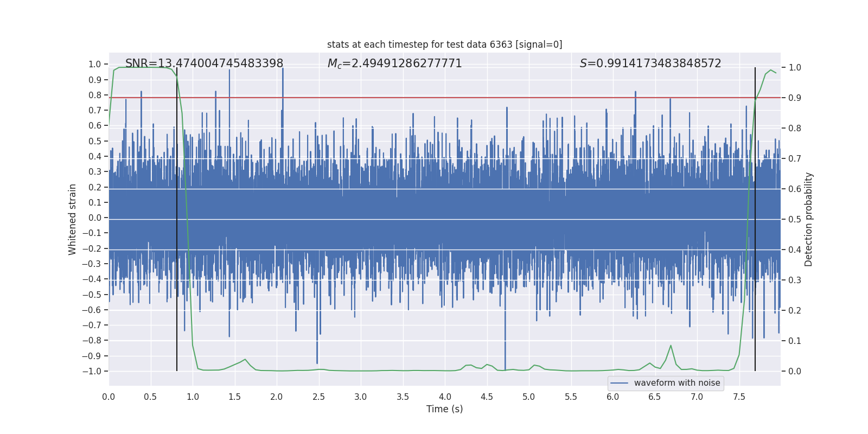
Task: Click the 1.5 tick on the Time axis
Action: [x=234, y=397]
